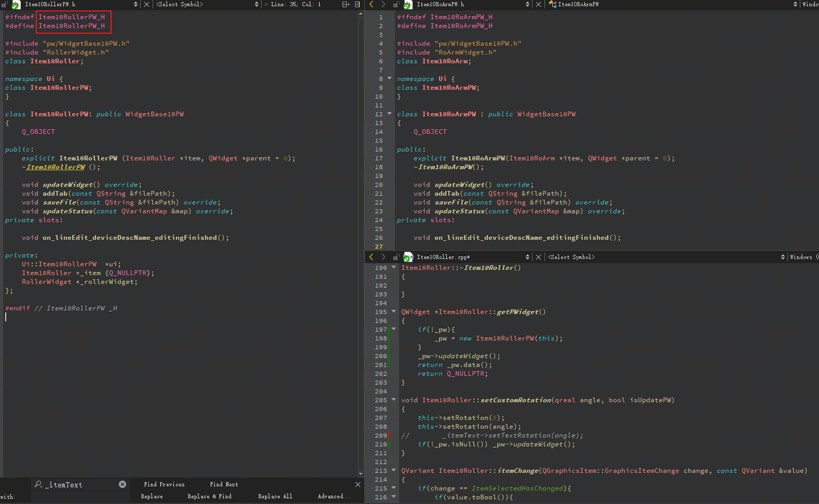Click the WidgetBase10PW base class in left editor
819x504 pixels.
tap(155, 114)
